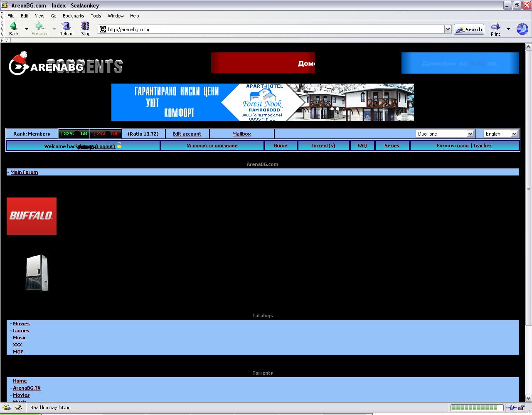Open the XXX catalog link
This screenshot has width=532, height=415.
[x=17, y=345]
